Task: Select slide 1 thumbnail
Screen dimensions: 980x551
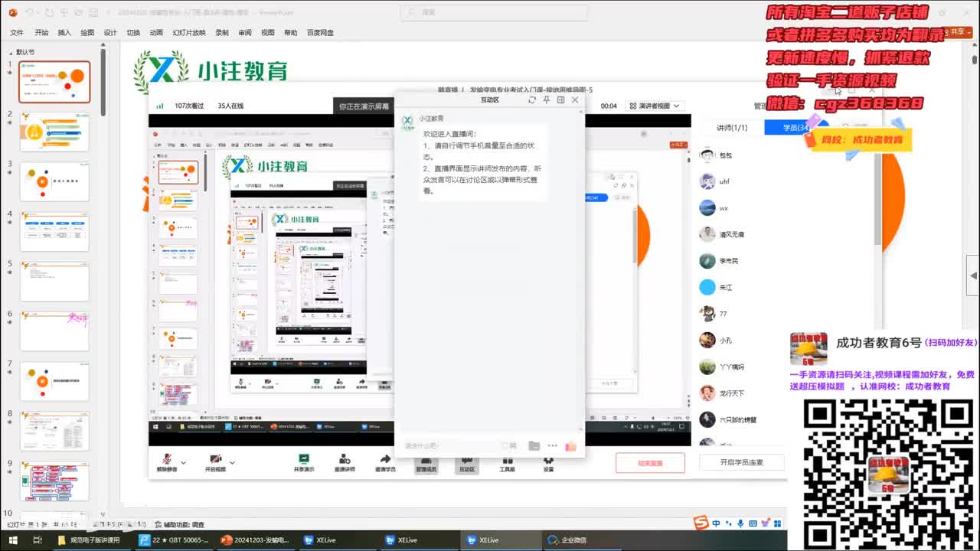Action: (x=54, y=82)
